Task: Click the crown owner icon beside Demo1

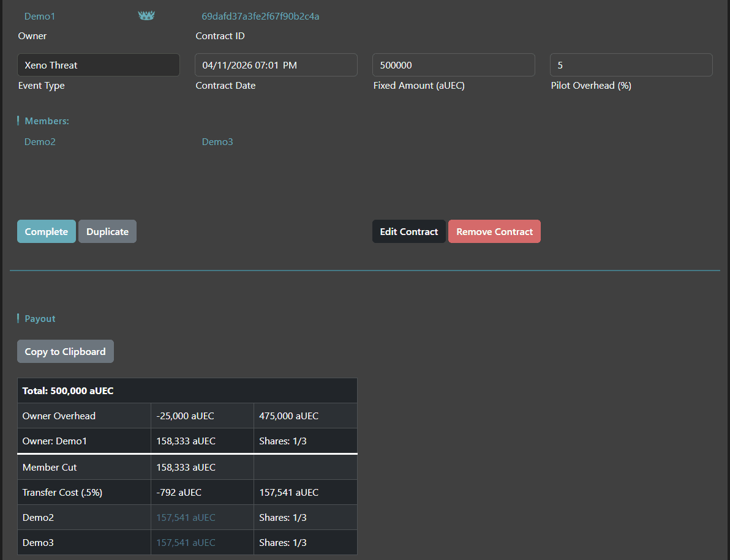Action: click(146, 15)
